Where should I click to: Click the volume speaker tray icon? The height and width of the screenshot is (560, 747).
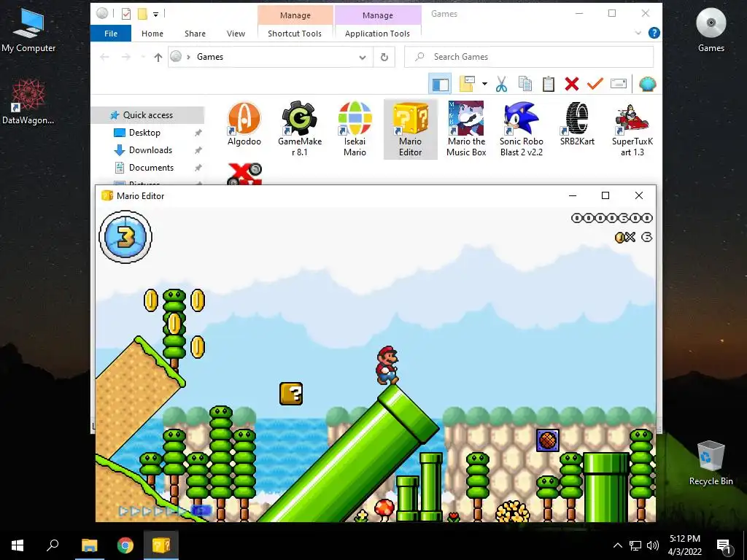pos(653,545)
